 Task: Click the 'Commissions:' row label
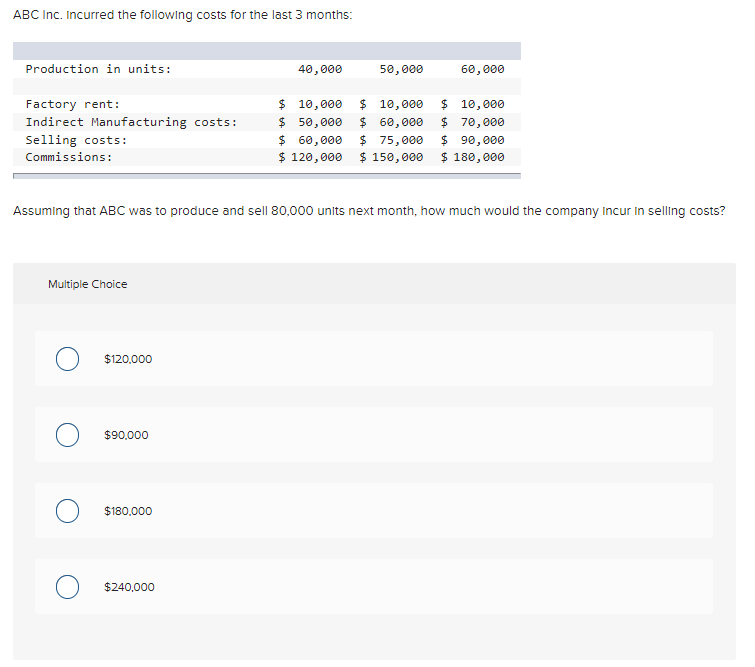coord(69,157)
